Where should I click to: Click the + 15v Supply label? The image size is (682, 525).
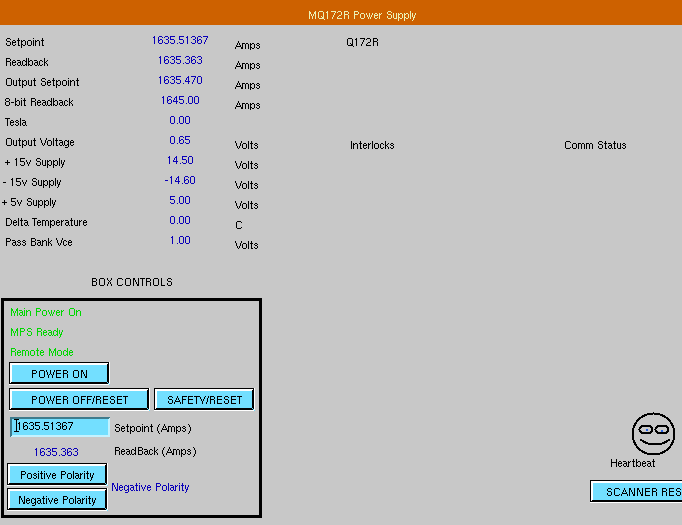tap(35, 163)
